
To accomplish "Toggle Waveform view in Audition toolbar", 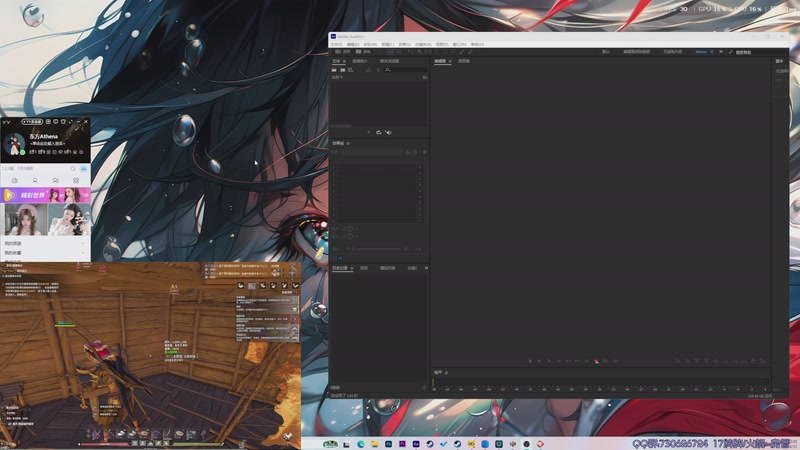I will tap(343, 52).
